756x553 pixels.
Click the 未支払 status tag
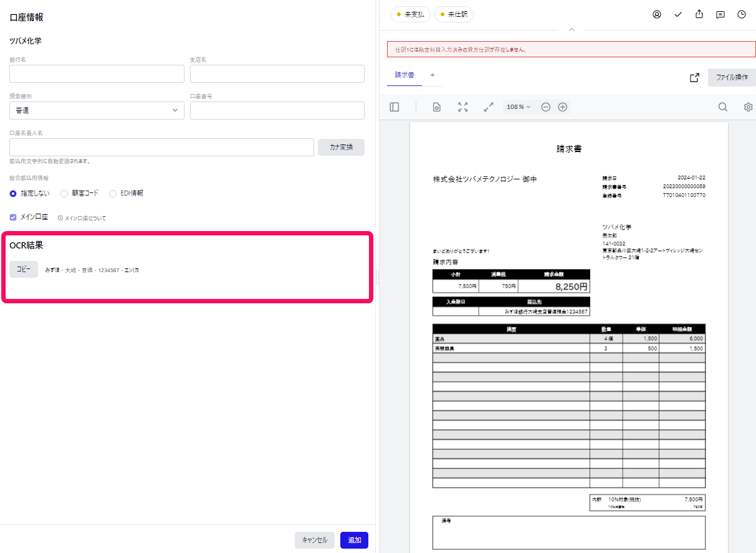coord(411,14)
